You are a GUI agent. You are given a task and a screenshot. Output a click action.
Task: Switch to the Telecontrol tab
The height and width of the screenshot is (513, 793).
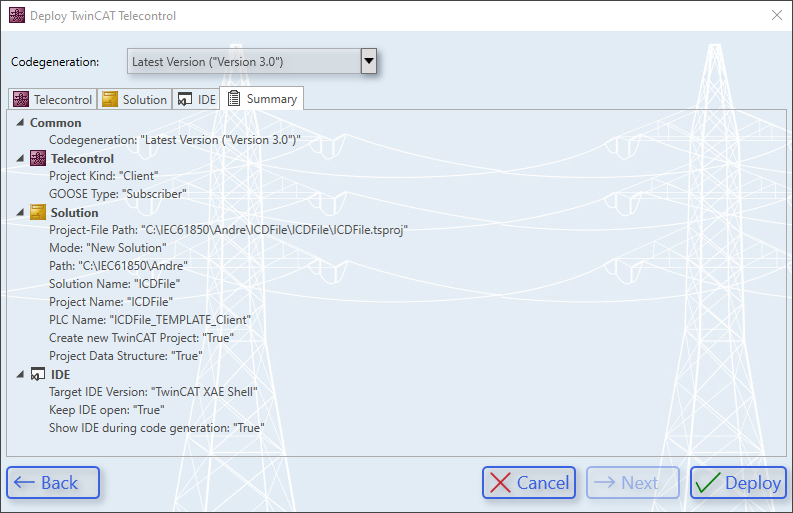(53, 99)
